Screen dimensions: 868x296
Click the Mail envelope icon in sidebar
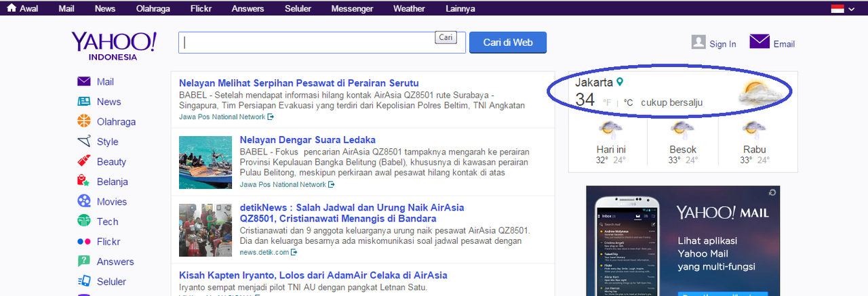(x=84, y=81)
